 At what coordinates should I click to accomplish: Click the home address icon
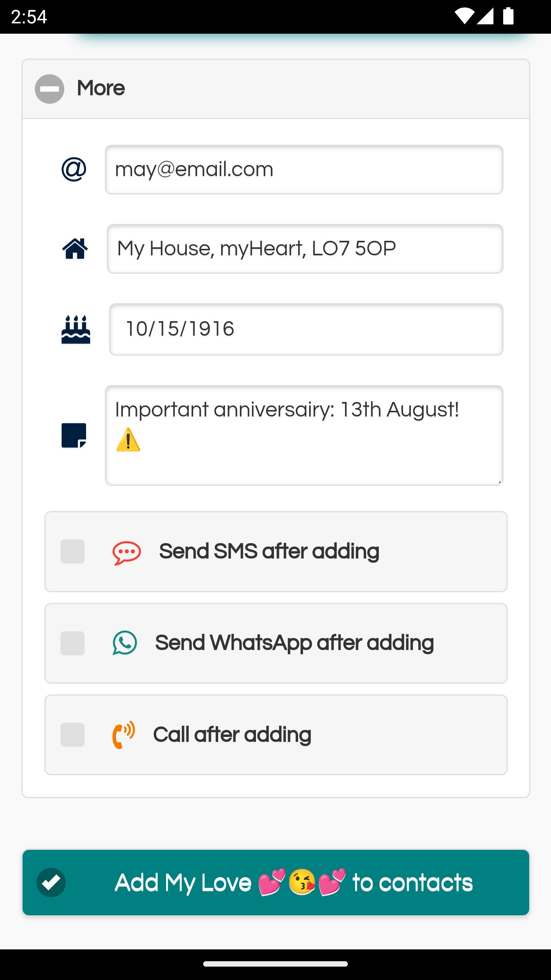[75, 249]
